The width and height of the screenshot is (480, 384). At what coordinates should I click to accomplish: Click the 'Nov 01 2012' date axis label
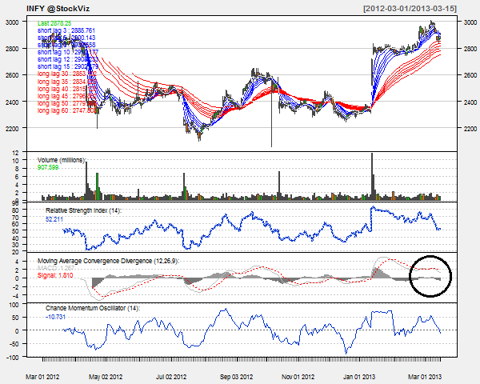click(298, 377)
